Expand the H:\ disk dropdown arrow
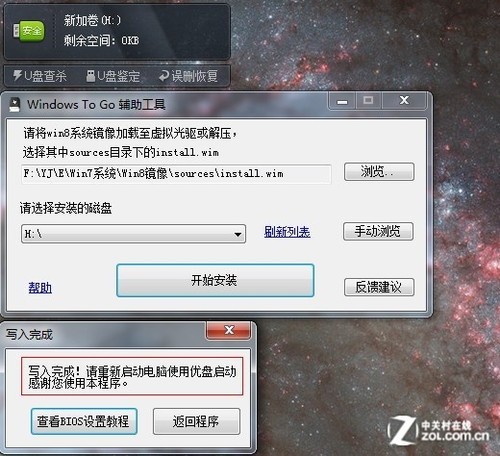 tap(238, 234)
